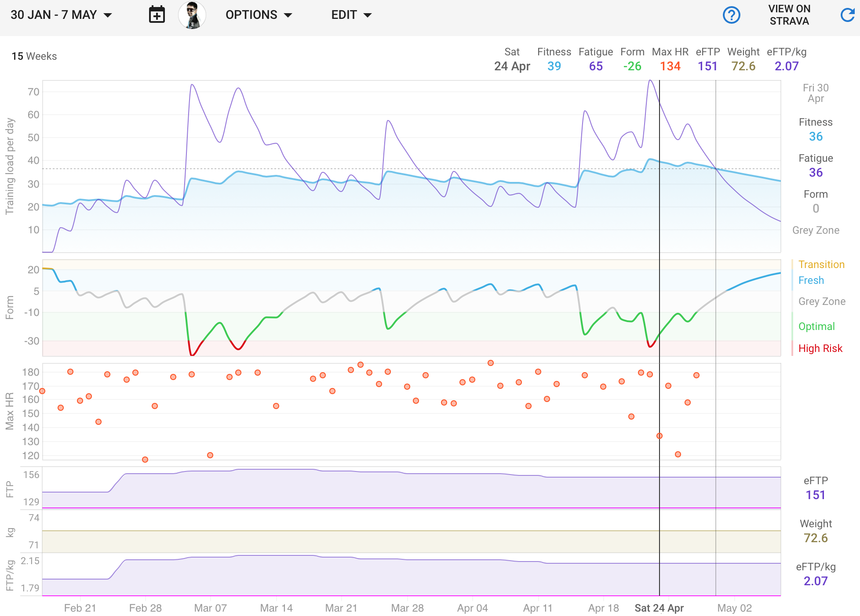Open the help question mark icon

(731, 15)
